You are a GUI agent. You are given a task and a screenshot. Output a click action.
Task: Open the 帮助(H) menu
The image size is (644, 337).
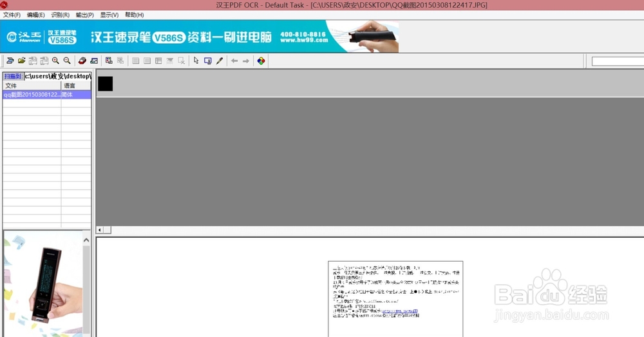pos(135,15)
